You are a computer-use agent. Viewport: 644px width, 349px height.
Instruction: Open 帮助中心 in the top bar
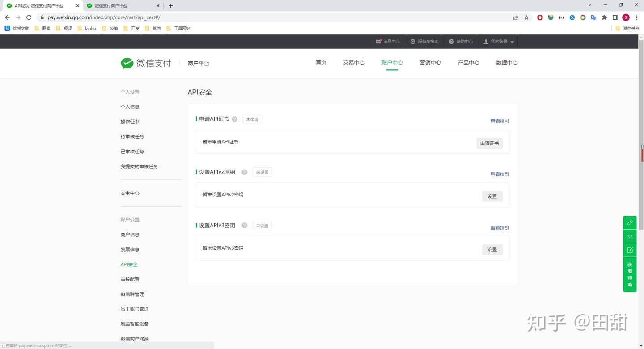(x=461, y=42)
